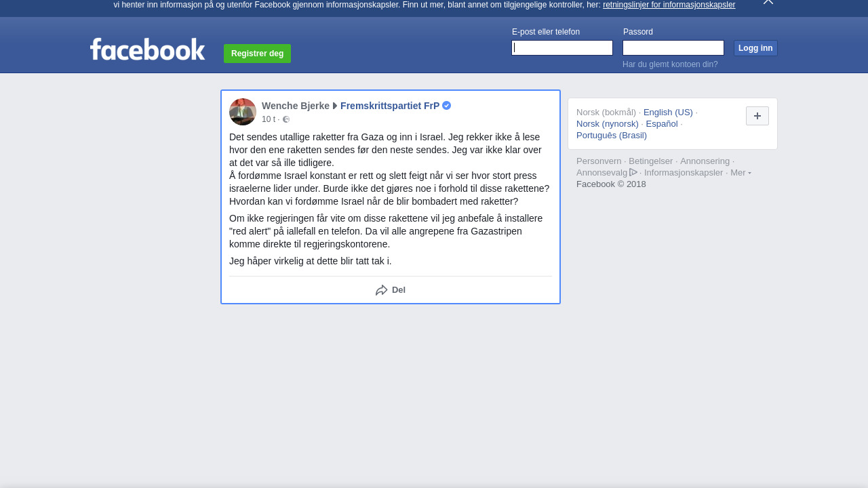This screenshot has height=488, width=868.
Task: Open Wenche Bjerke's profile picture
Action: click(243, 112)
